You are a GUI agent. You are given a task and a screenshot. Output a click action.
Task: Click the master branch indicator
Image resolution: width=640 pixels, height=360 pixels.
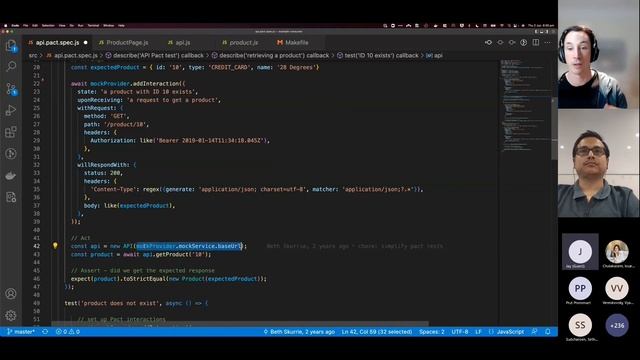tap(21, 332)
